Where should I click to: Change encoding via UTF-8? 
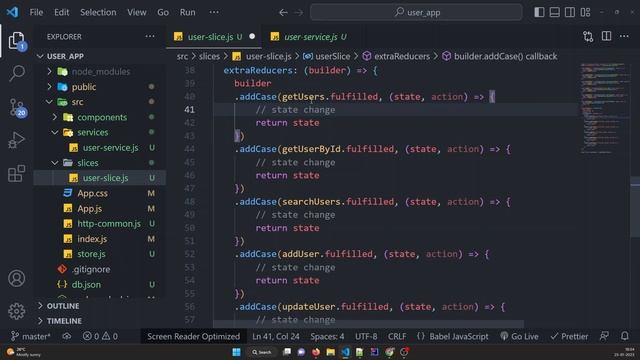[366, 336]
